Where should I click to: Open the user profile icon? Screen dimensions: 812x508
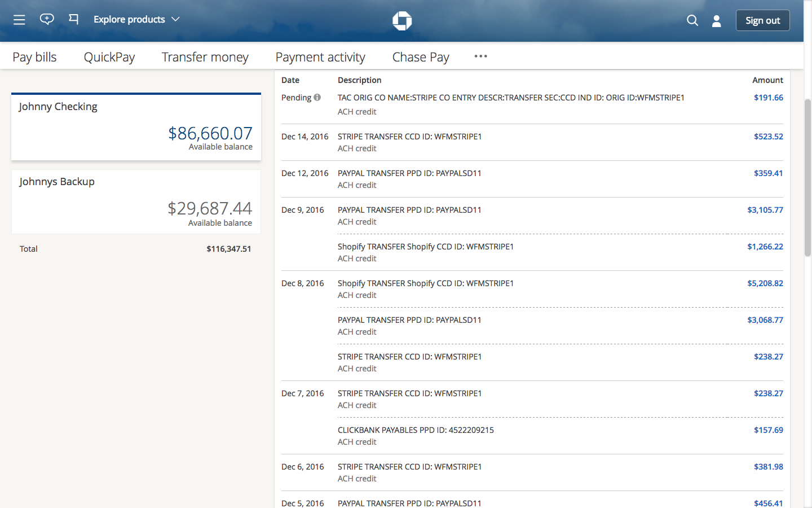tap(716, 21)
